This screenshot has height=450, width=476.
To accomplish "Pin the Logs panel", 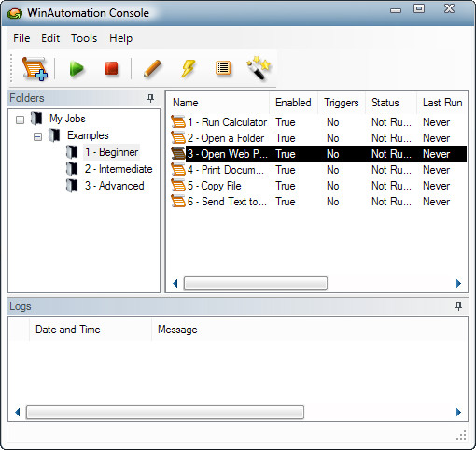I will coord(458,306).
